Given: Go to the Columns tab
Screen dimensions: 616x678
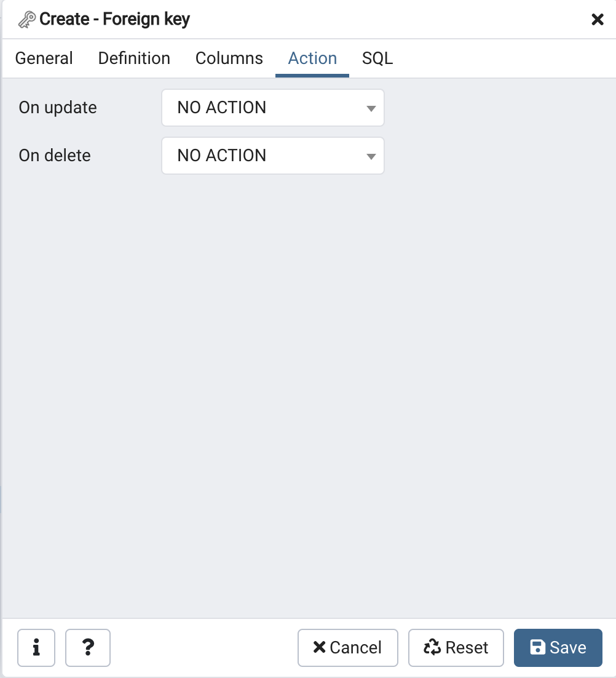Looking at the screenshot, I should [229, 58].
